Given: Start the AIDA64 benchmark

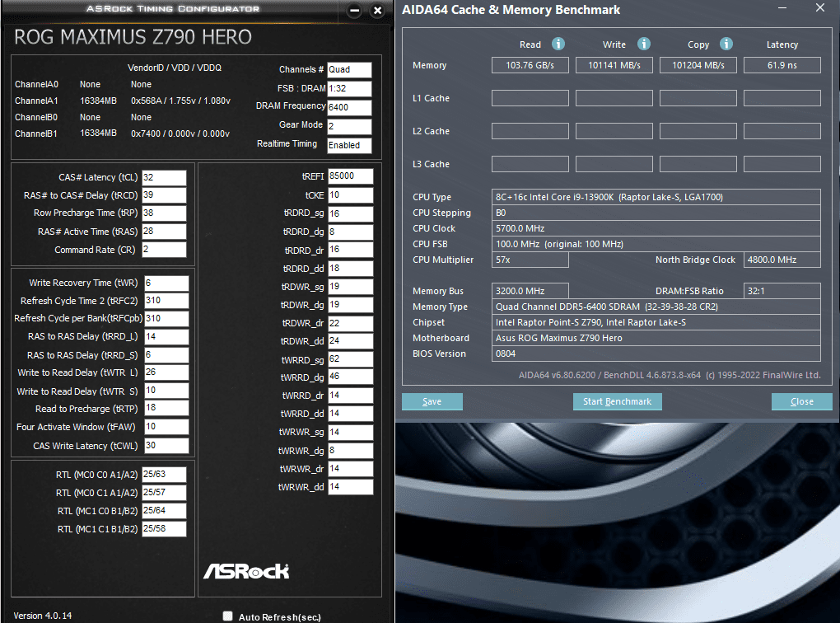Looking at the screenshot, I should coord(617,401).
